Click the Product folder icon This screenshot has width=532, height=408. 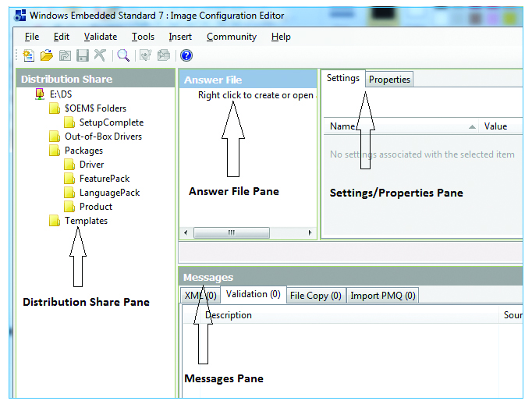(69, 207)
